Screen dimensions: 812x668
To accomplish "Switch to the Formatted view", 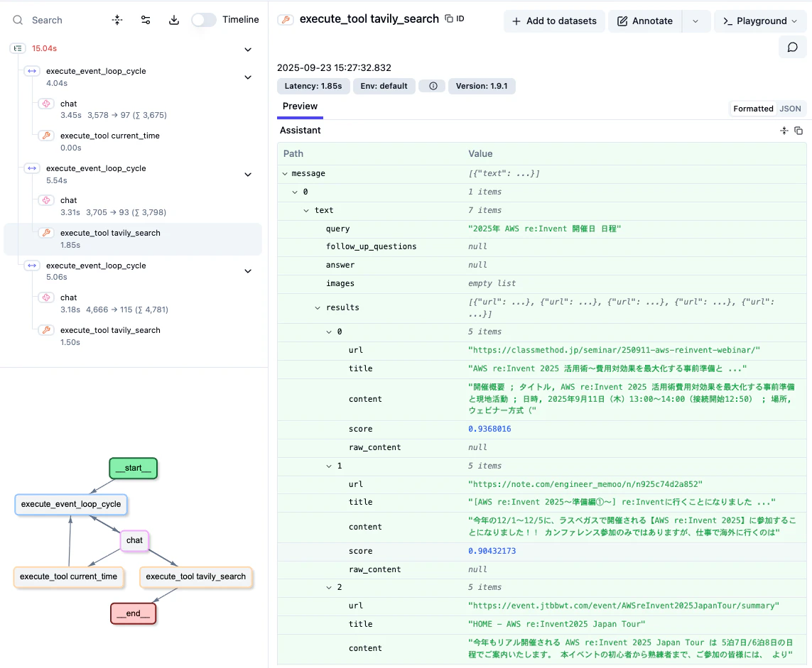I will 753,109.
